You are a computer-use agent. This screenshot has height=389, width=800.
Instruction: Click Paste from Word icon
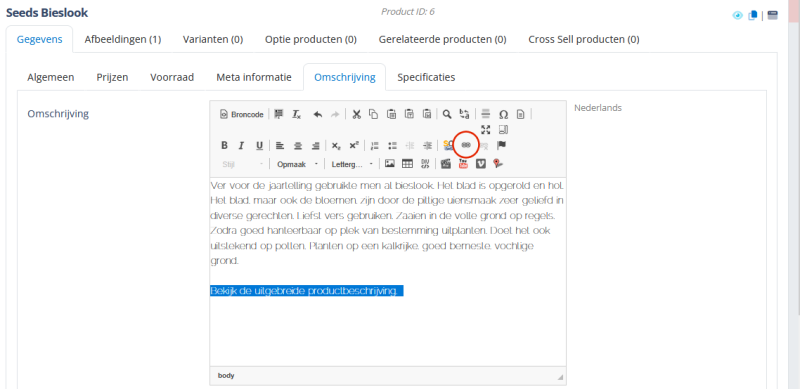click(427, 114)
